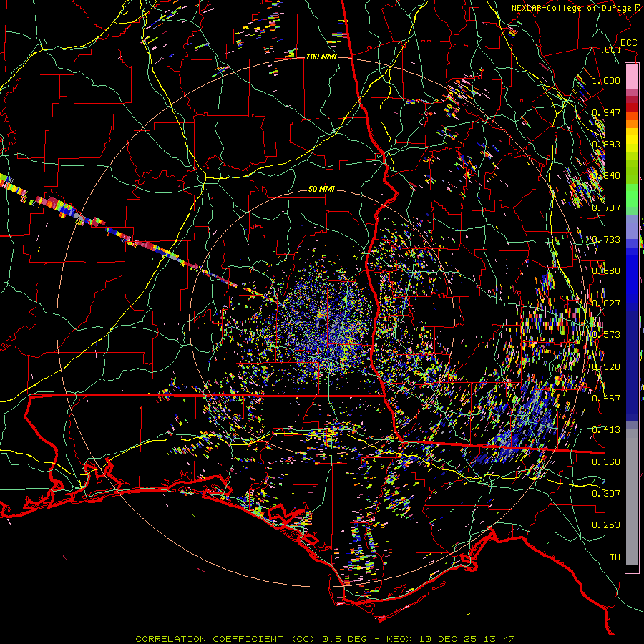Image resolution: width=644 pixels, height=644 pixels.
Task: Click the 100 NMI range ring label
Action: tap(321, 57)
